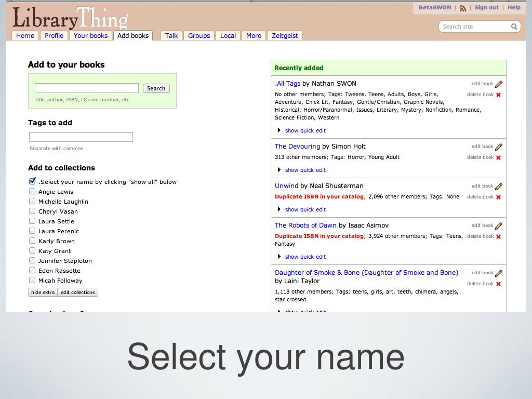Go to the Zeitgeist tab
The image size is (532, 399).
tap(285, 36)
